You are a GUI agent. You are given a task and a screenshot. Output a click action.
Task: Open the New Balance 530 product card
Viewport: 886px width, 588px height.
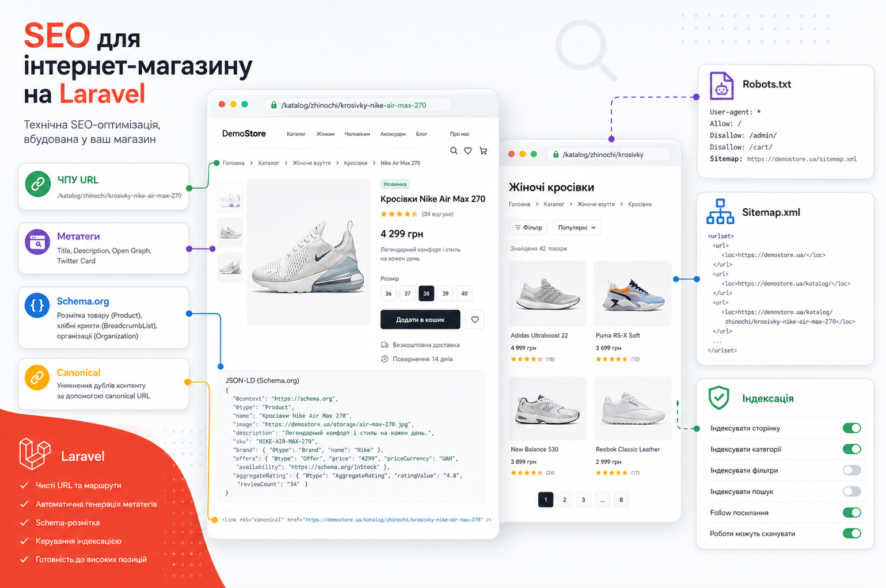tap(547, 426)
